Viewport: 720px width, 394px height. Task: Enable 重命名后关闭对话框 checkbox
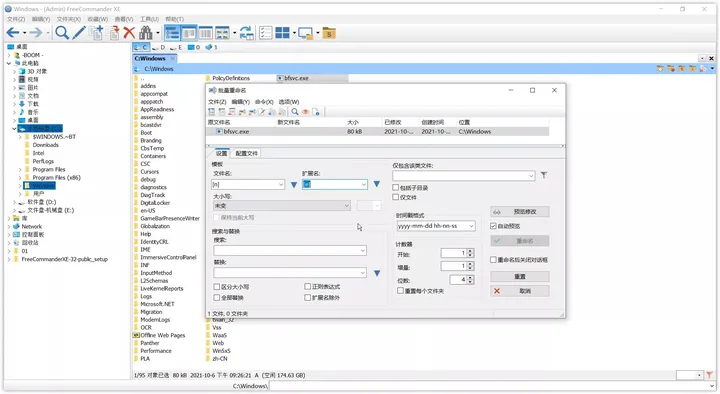tap(493, 259)
